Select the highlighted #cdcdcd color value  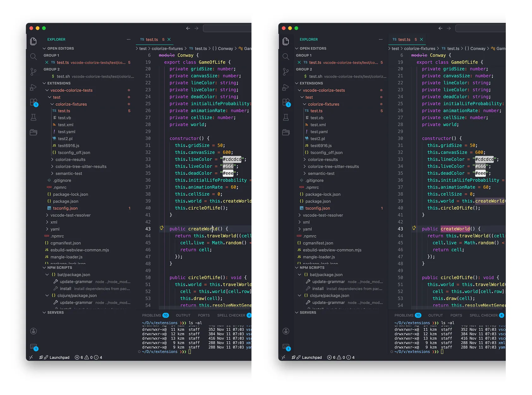[232, 159]
